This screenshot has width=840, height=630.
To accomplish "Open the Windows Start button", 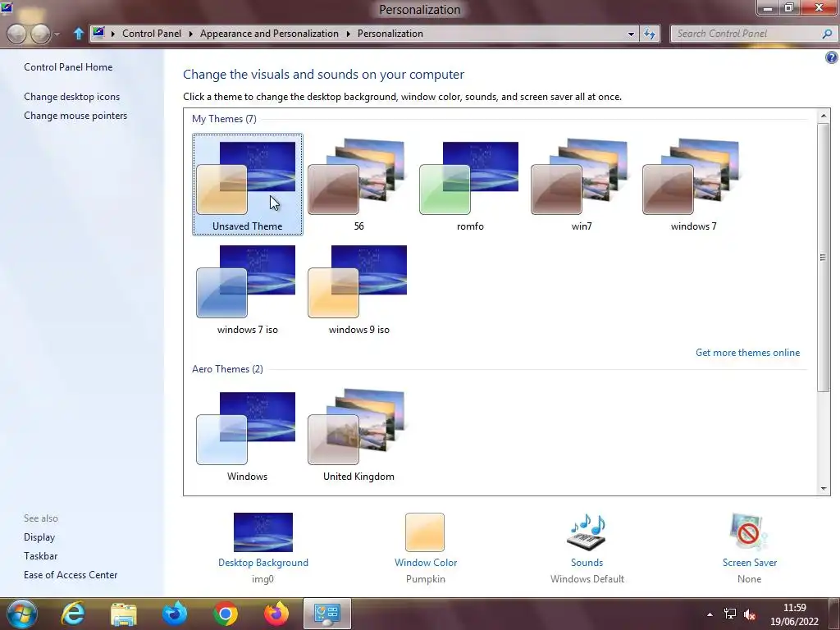I will click(x=21, y=614).
